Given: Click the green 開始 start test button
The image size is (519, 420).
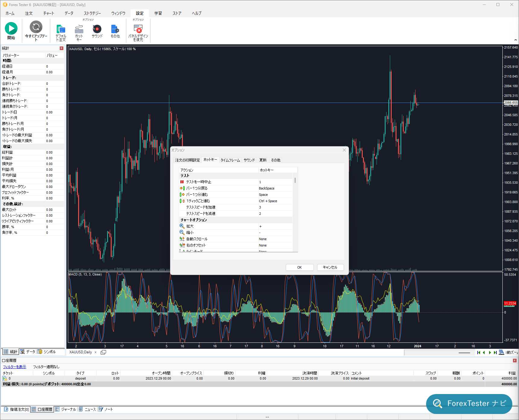Looking at the screenshot, I should pyautogui.click(x=11, y=28).
